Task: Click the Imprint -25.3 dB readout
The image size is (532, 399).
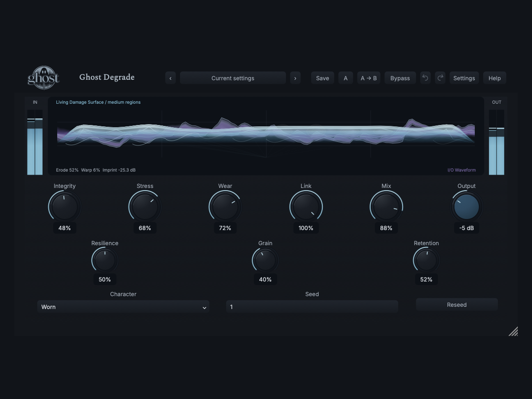Action: 119,170
